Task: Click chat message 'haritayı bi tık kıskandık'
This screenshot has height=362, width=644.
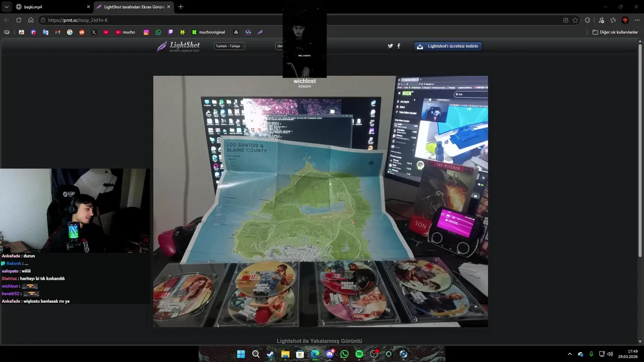Action: click(42, 279)
